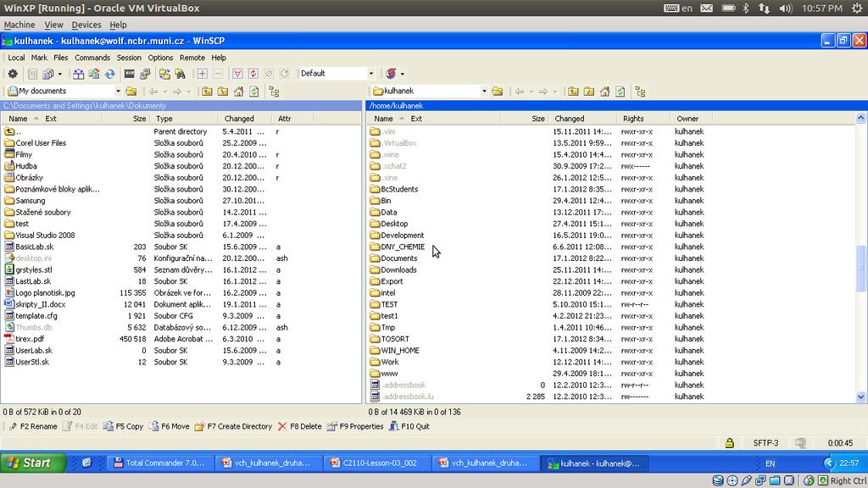Select DNY_CHEMIE remote folder
The height and width of the screenshot is (488, 868).
tap(403, 247)
